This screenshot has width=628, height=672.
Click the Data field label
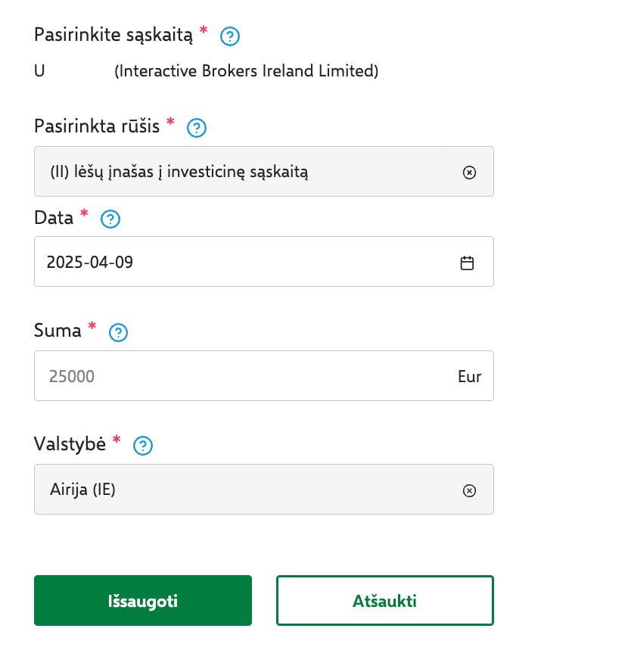(x=54, y=218)
